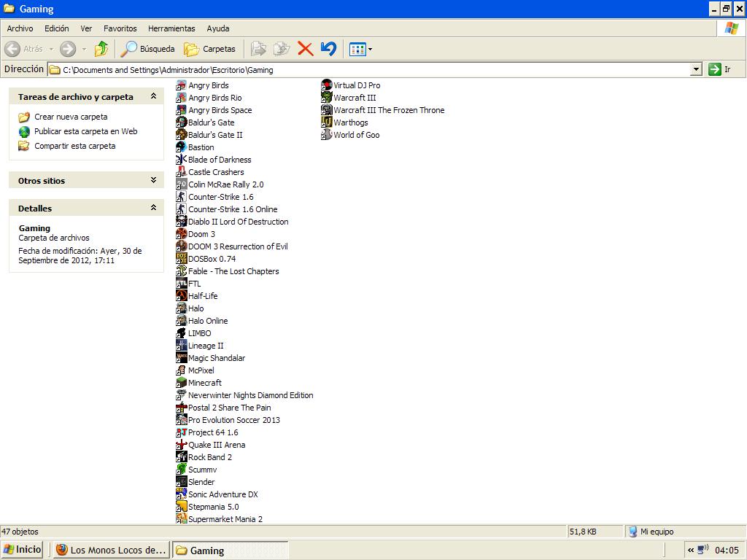Click the Angry Birds shortcut icon

(181, 85)
